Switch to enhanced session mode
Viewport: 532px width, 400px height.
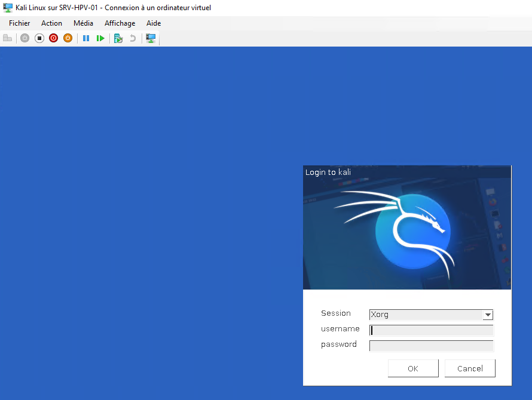click(x=151, y=38)
